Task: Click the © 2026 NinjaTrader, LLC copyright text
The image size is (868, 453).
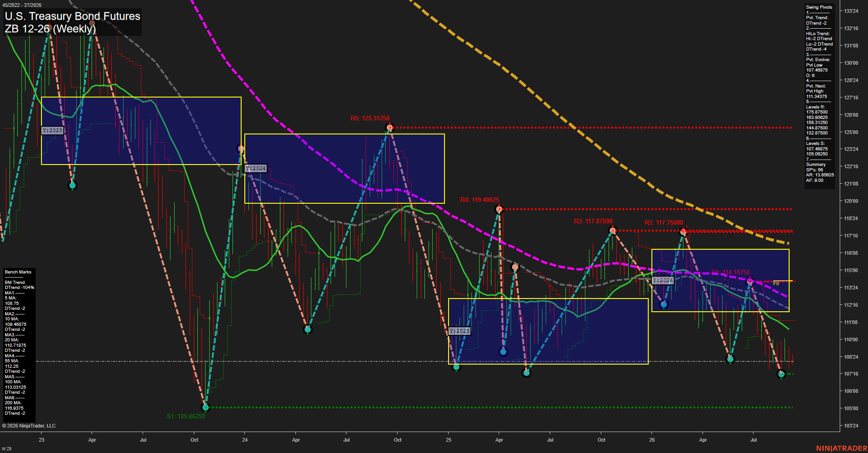Action: click(x=29, y=426)
